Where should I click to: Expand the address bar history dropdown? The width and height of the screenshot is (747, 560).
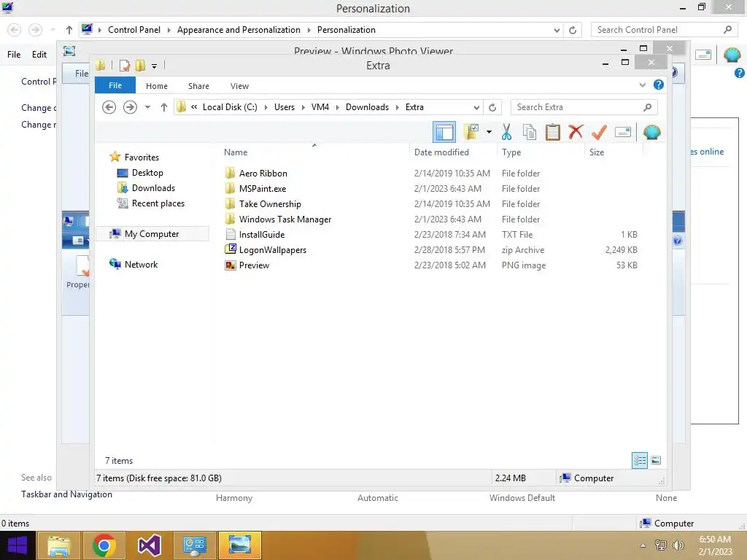pos(476,108)
